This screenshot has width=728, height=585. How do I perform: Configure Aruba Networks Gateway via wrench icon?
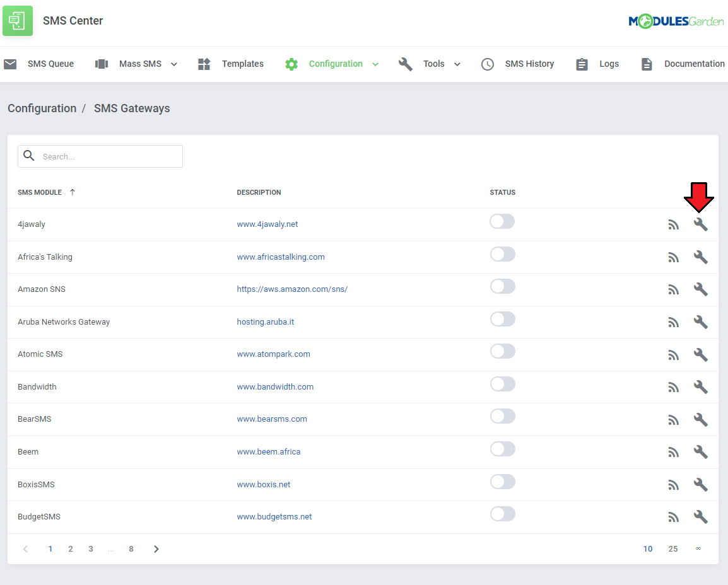[701, 322]
